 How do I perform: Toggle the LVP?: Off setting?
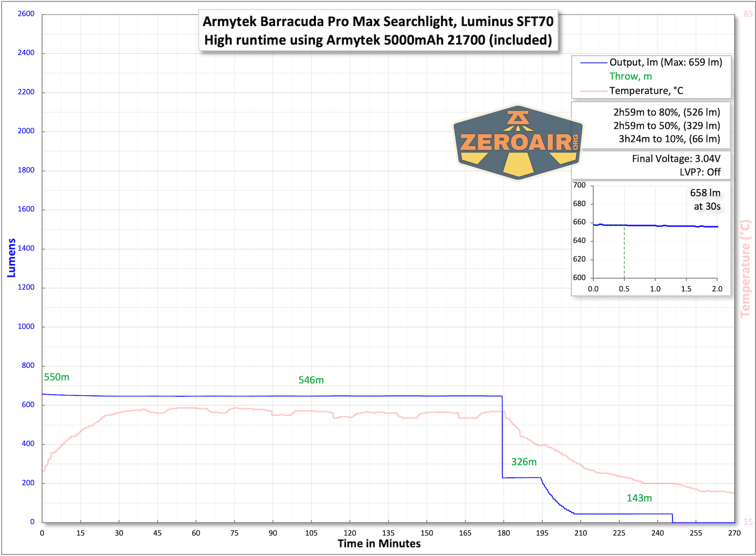(x=699, y=172)
